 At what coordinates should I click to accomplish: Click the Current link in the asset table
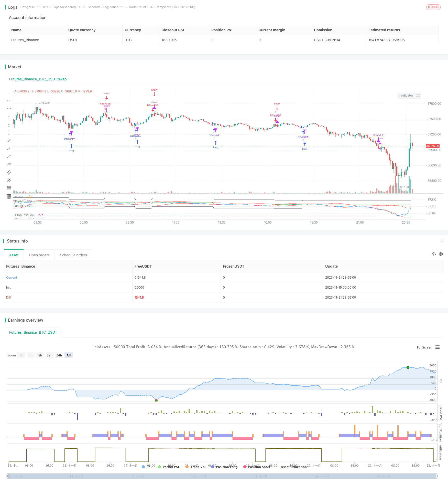(x=12, y=278)
